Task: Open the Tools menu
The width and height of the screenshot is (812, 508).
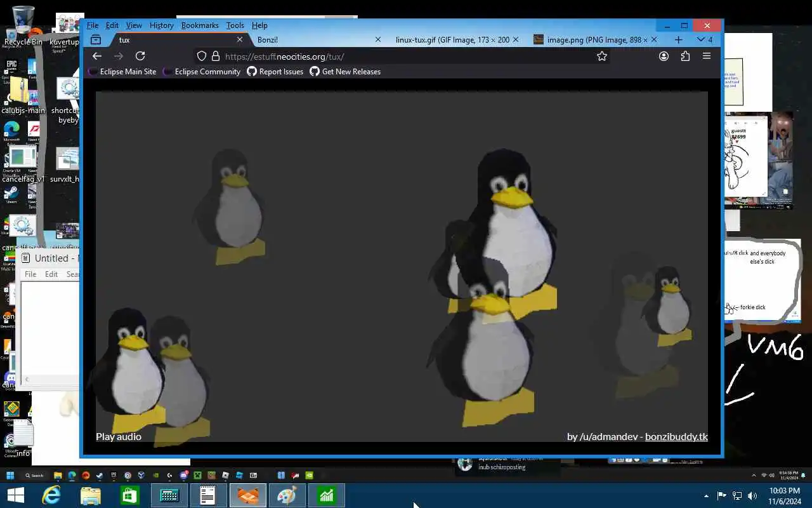Action: click(235, 25)
